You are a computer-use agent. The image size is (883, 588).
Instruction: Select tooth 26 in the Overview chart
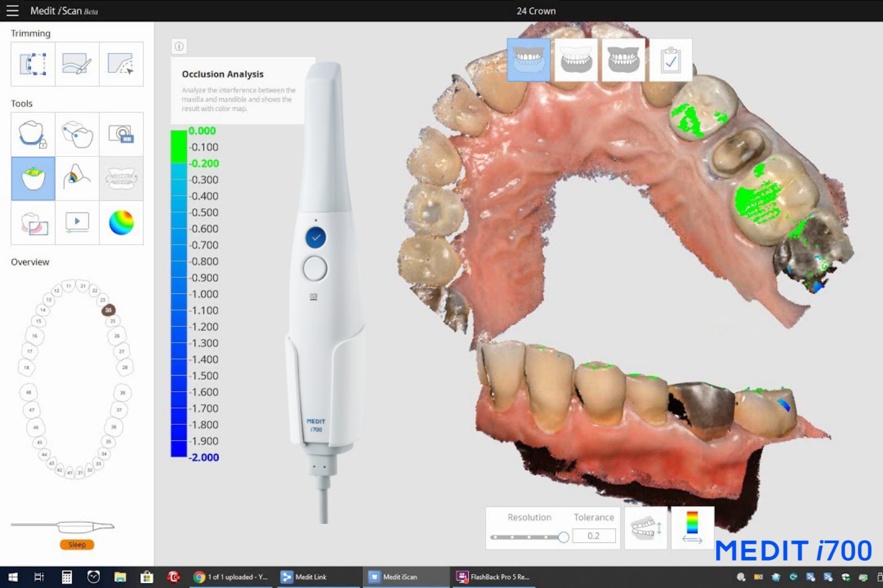pos(117,336)
